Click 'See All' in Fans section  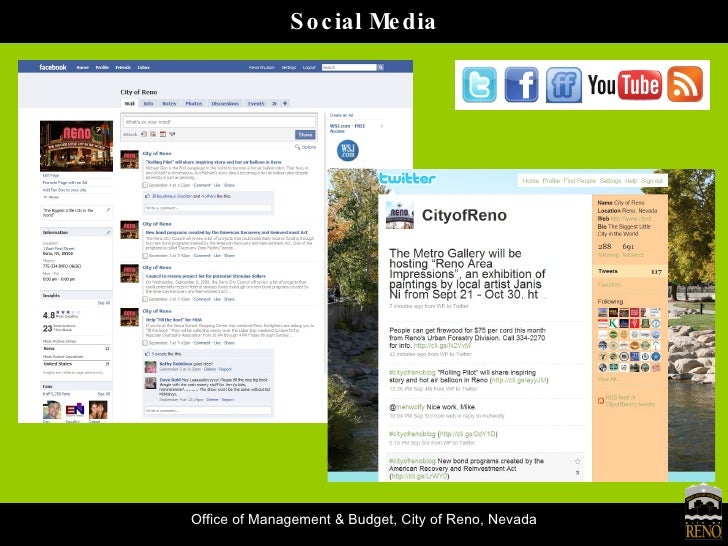pos(104,394)
